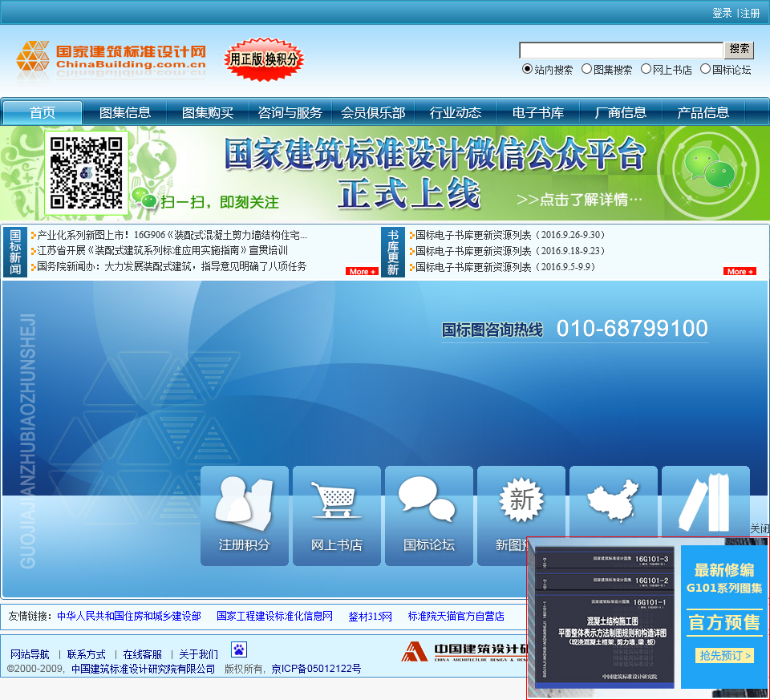Click hotline number 010-68799100
The width and height of the screenshot is (770, 700).
[632, 329]
